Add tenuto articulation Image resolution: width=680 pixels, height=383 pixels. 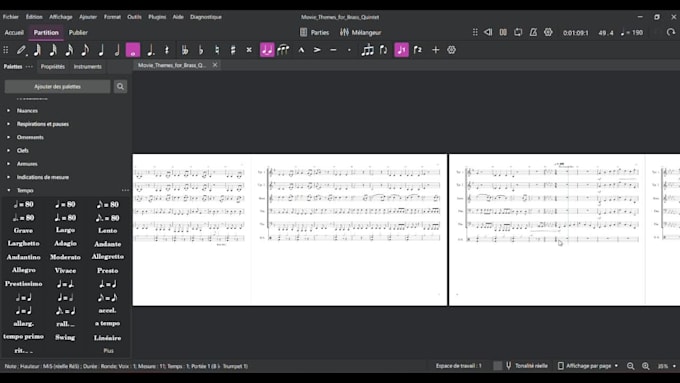click(333, 50)
